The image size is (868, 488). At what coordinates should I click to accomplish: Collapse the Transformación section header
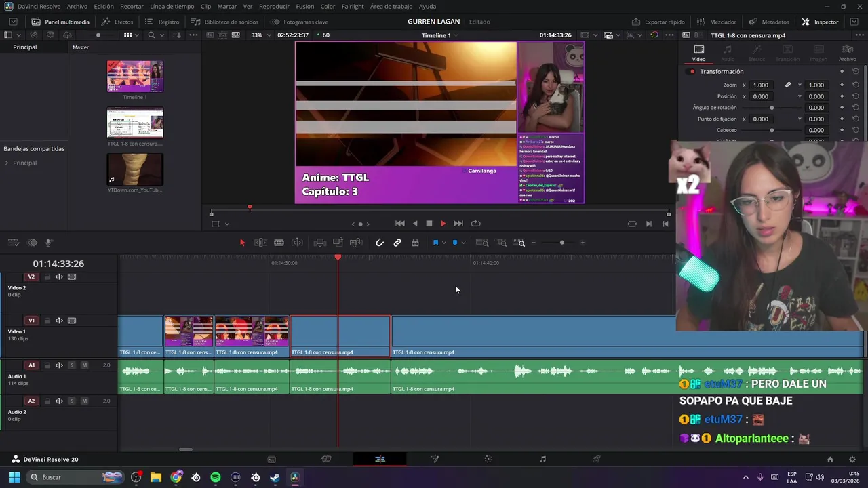(722, 71)
